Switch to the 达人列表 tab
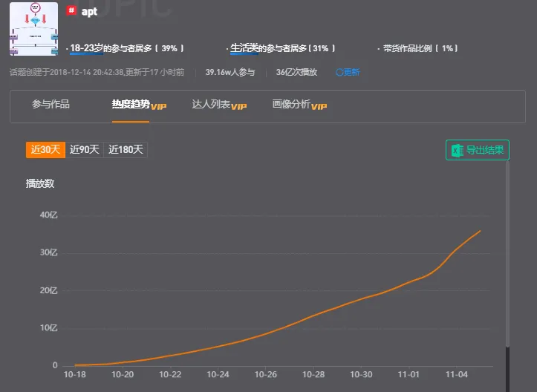 211,105
